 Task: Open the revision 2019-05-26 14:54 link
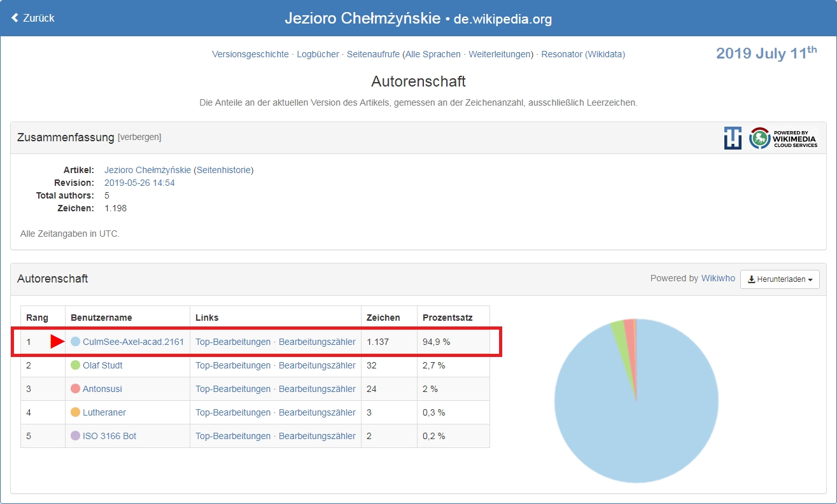tap(139, 183)
